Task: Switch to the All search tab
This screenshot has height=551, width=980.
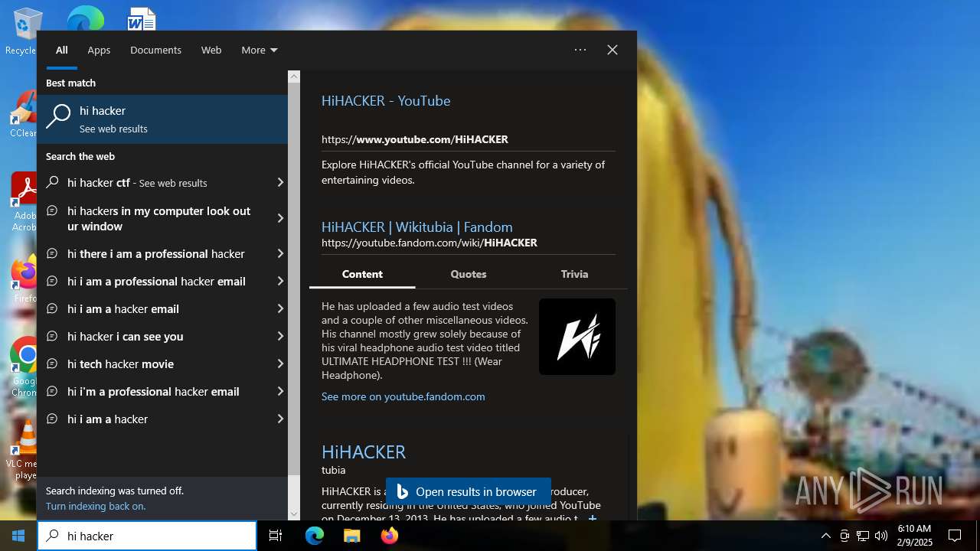Action: pyautogui.click(x=61, y=50)
